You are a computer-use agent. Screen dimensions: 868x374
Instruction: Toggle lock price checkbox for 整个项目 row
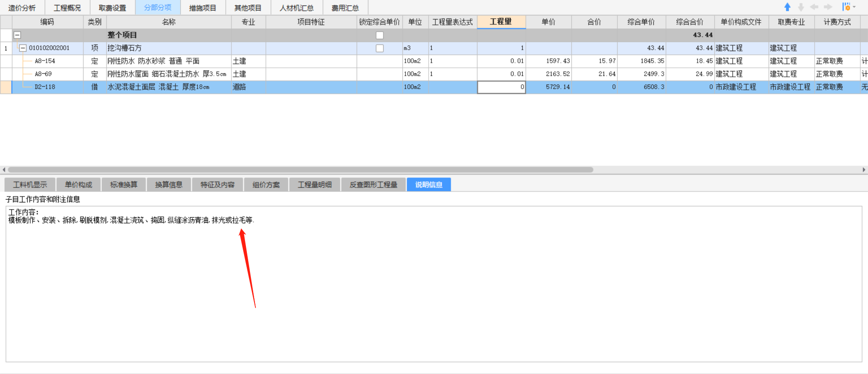pos(380,35)
